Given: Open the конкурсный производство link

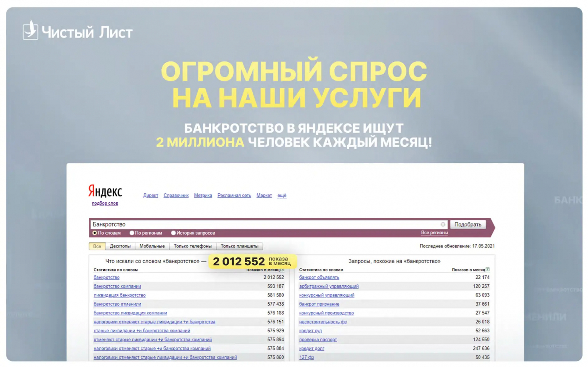Looking at the screenshot, I should (x=326, y=313).
